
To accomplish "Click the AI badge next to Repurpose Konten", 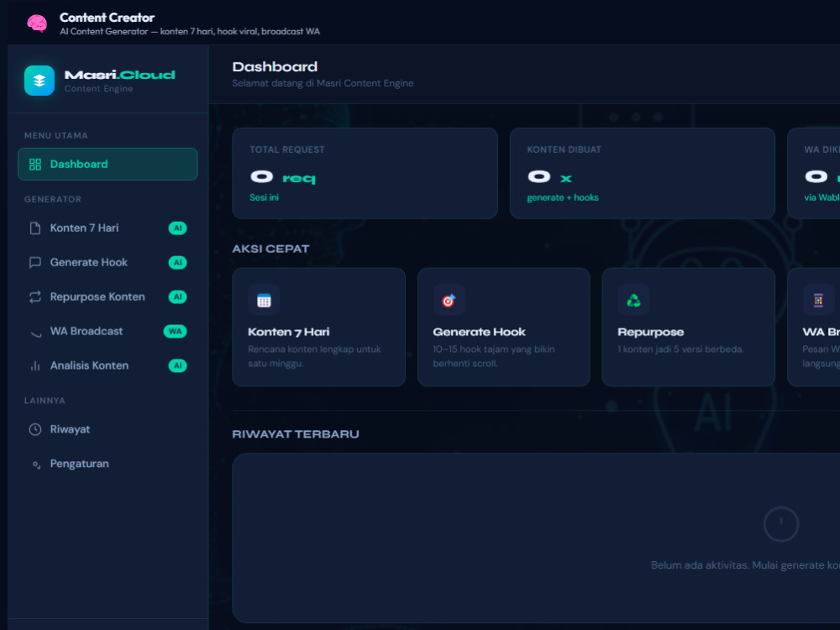I will pyautogui.click(x=178, y=297).
